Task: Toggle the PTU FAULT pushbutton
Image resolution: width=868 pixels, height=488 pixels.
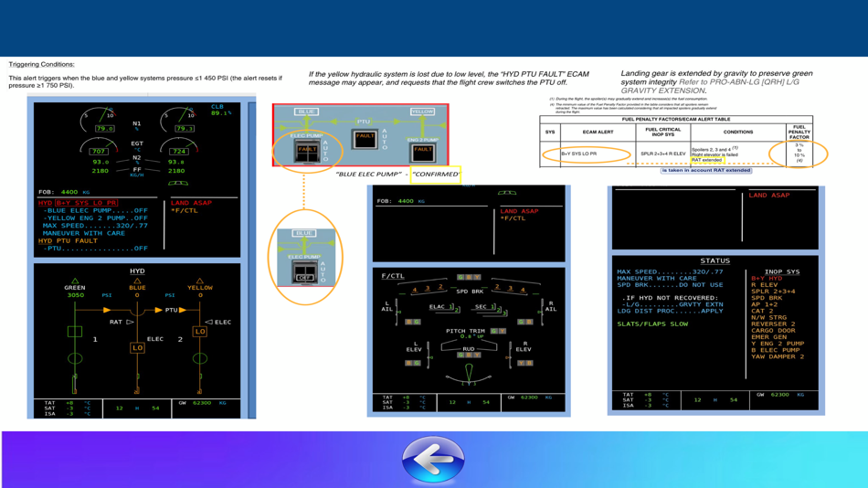Action: click(x=365, y=138)
